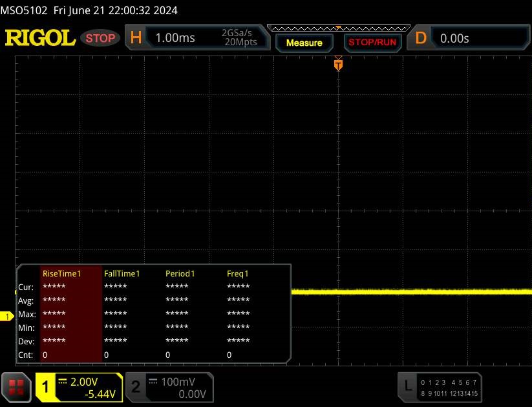The height and width of the screenshot is (407, 532).
Task: Click the 2GSa/s sample rate readout
Action: pos(237,33)
